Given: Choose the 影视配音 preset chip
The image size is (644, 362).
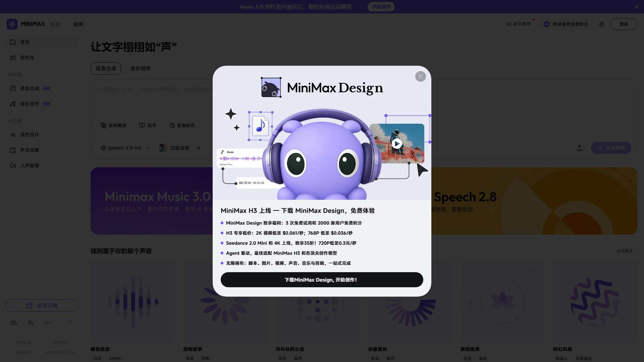Looking at the screenshot, I should [182, 125].
